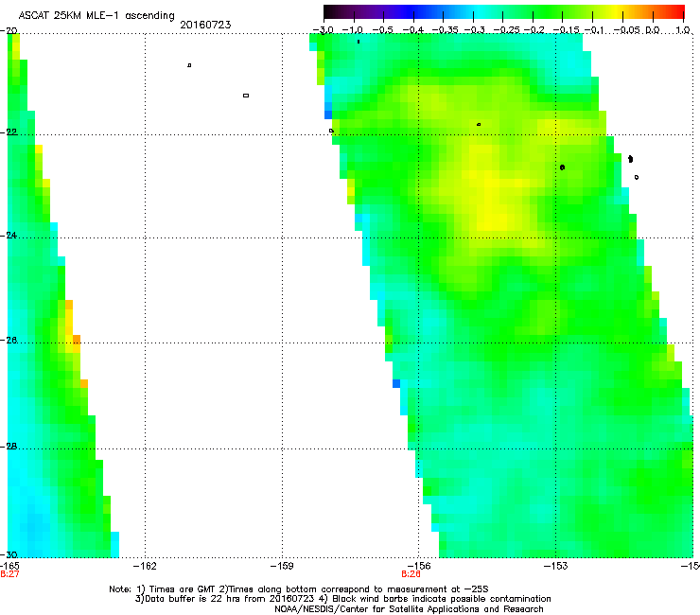
Task: Click the -0.25 color scale label
Action: point(506,30)
